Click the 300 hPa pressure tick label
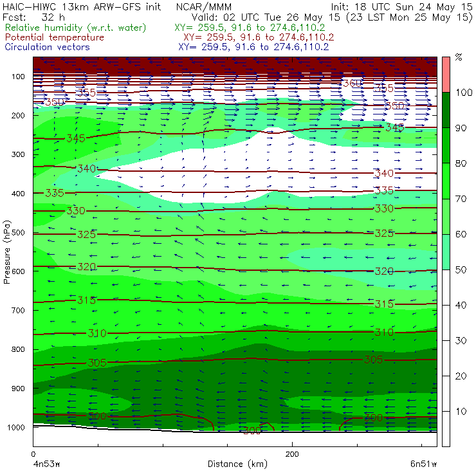Image resolution: width=476 pixels, height=476 pixels. point(18,154)
